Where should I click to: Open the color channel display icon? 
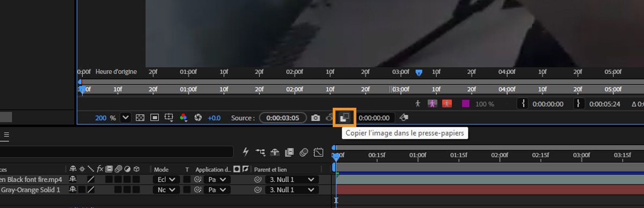[184, 117]
